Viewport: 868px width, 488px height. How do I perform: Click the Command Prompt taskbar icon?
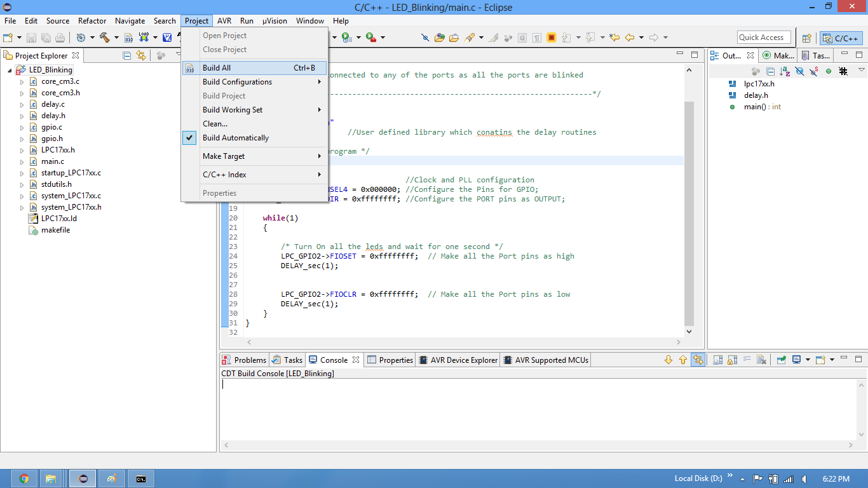141,478
